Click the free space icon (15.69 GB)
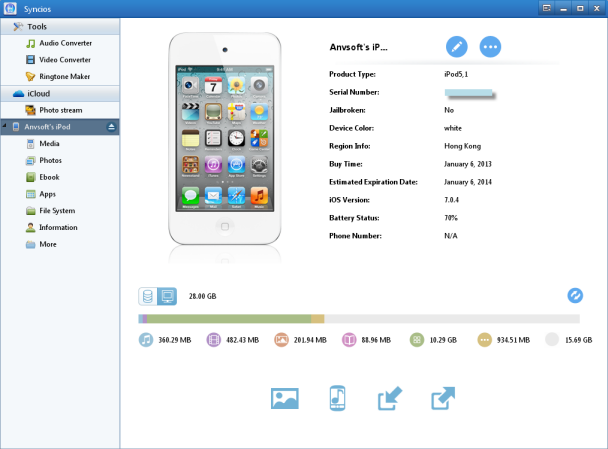The height and width of the screenshot is (449, 608). click(552, 340)
